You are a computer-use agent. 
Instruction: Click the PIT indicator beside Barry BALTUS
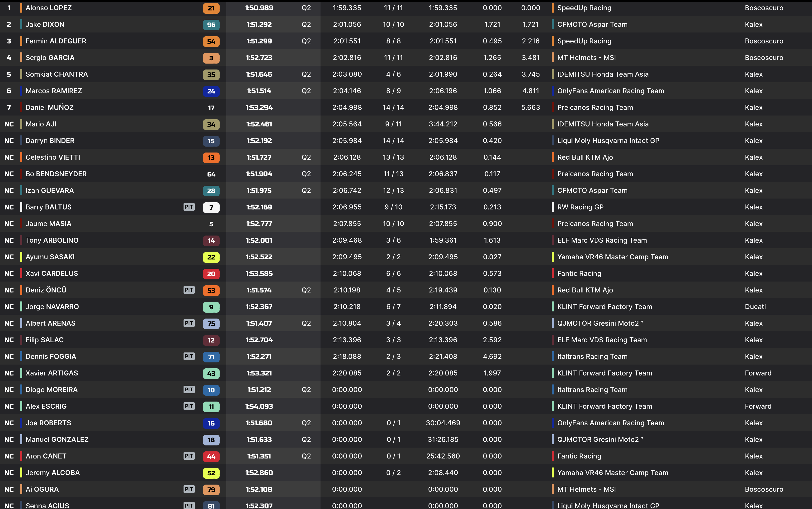click(x=189, y=207)
